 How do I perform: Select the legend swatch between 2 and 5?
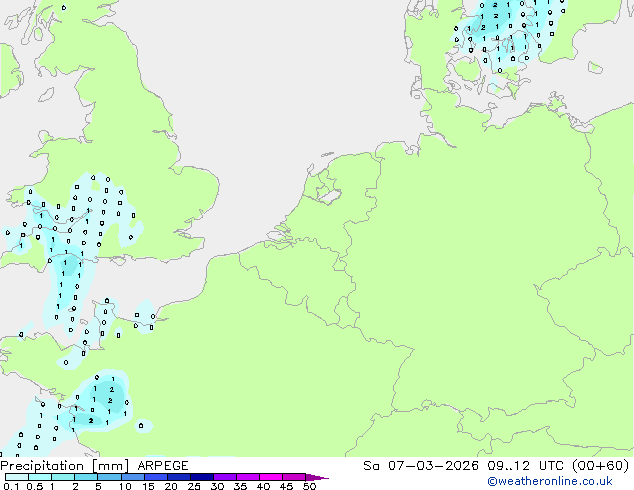click(x=86, y=477)
